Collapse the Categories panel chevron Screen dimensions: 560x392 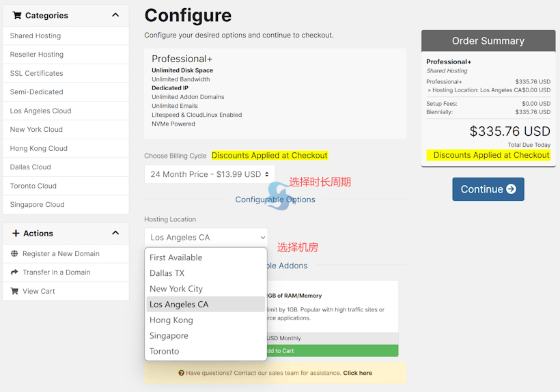click(x=115, y=15)
